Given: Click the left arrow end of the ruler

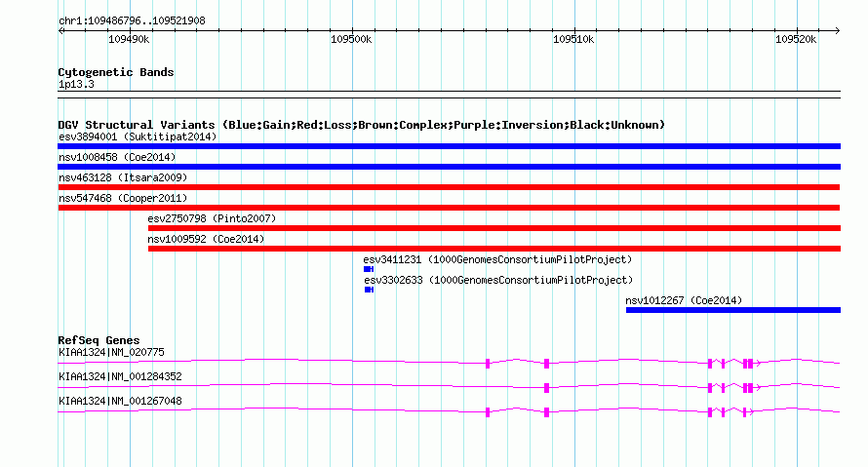Looking at the screenshot, I should click(60, 31).
